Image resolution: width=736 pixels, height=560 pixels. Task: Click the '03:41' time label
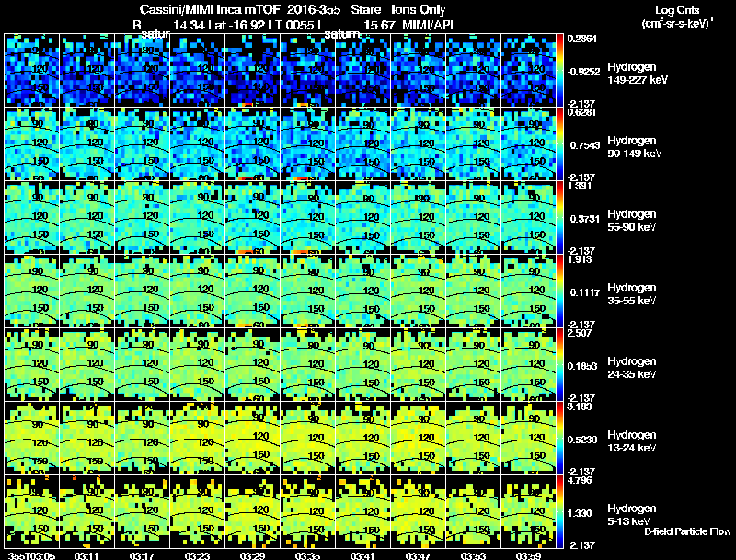[362, 556]
